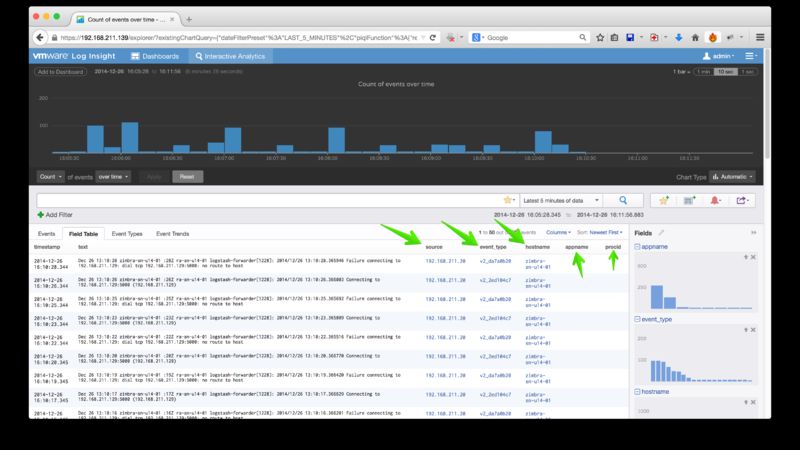This screenshot has width=800, height=450.
Task: Edit fields with the pencil icon
Action: coord(661,233)
